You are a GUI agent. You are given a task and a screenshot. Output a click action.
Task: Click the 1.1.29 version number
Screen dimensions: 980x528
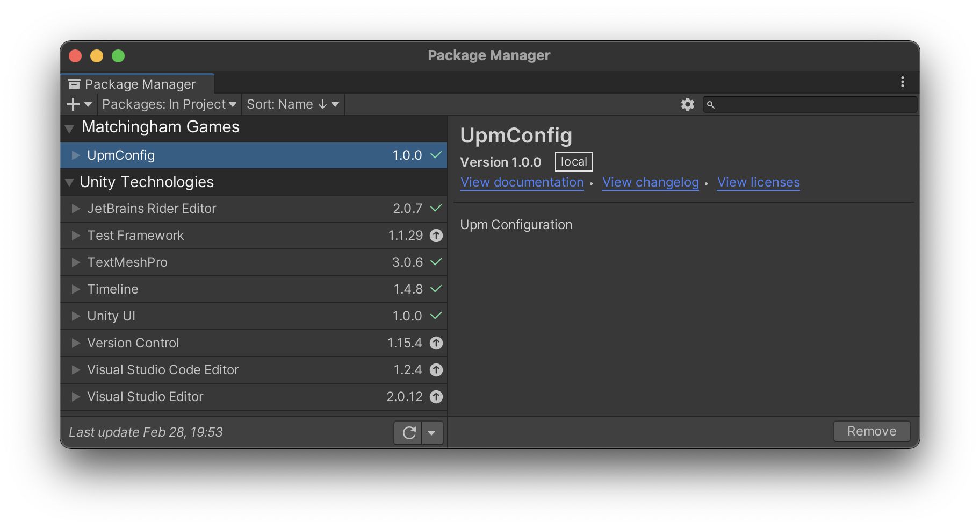tap(406, 236)
